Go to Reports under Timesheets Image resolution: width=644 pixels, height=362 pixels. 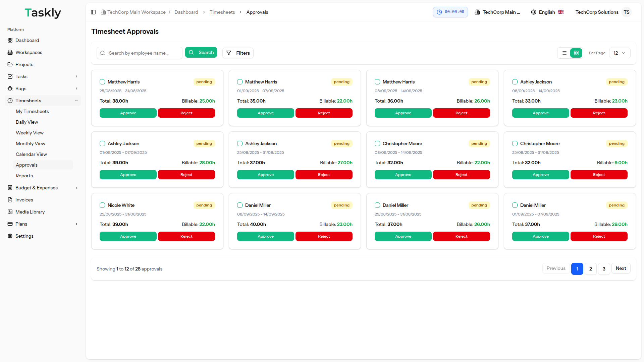[24, 176]
